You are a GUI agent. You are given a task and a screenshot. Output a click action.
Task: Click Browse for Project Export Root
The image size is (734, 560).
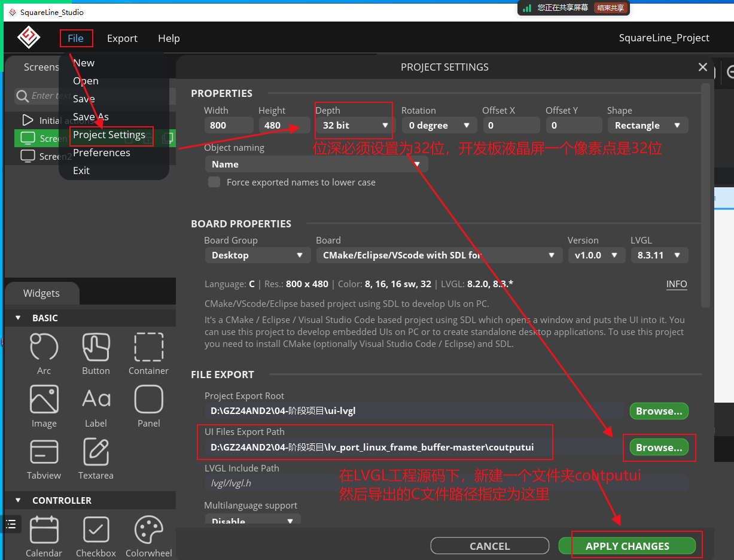point(659,411)
